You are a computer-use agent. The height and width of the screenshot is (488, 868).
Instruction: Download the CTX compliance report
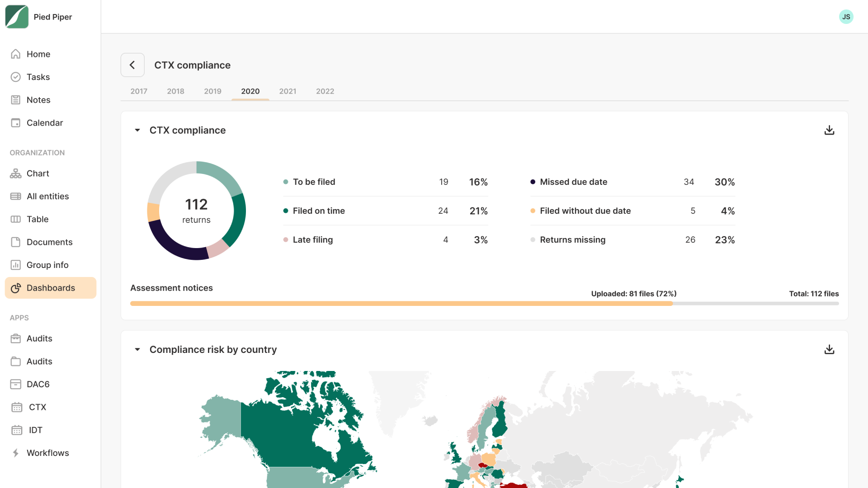coord(829,130)
